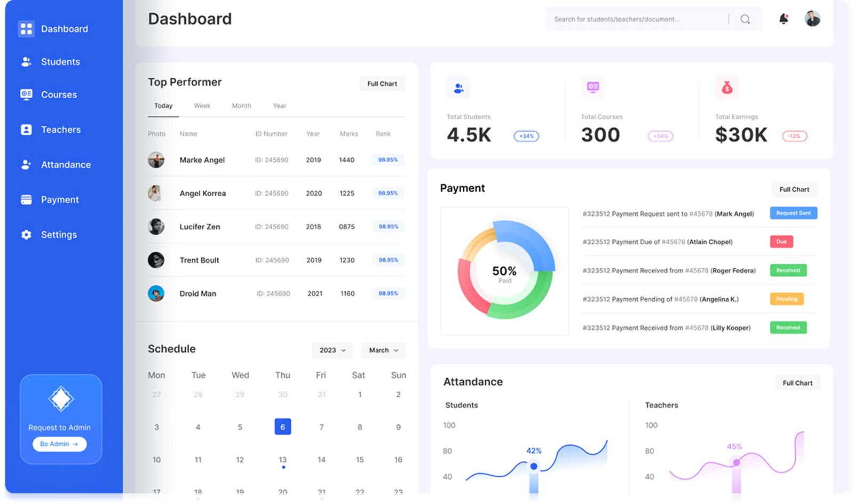This screenshot has width=854, height=504.
Task: Open notifications bell icon
Action: coord(784,19)
